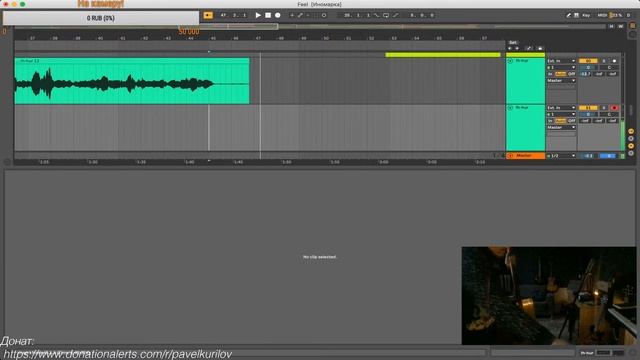Viewport: 640px width, 360px height.
Task: Open MIDI Map Mode
Action: tap(602, 15)
